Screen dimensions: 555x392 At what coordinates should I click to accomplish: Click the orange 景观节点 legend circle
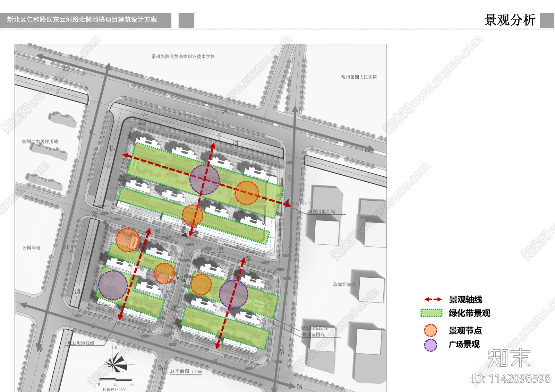pos(430,330)
